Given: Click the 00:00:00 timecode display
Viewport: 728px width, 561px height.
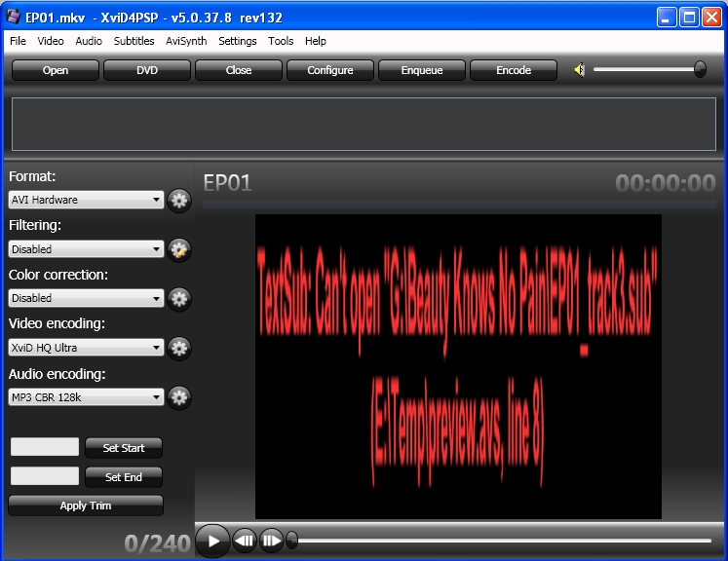Looking at the screenshot, I should (666, 183).
